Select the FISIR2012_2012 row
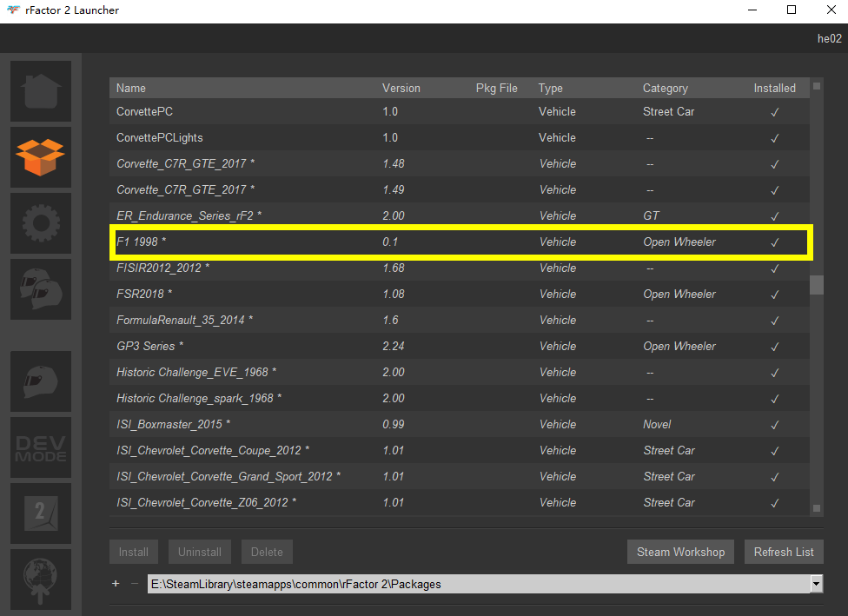Image resolution: width=848 pixels, height=616 pixels. point(459,268)
